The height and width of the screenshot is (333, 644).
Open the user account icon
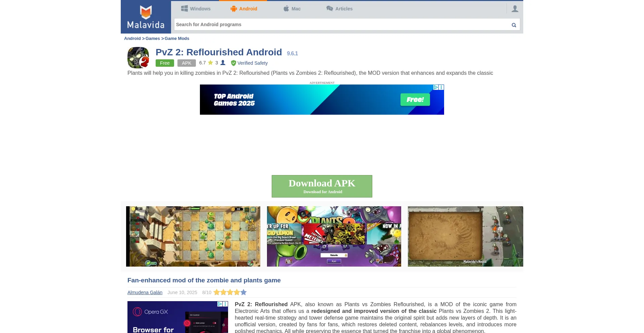(515, 9)
